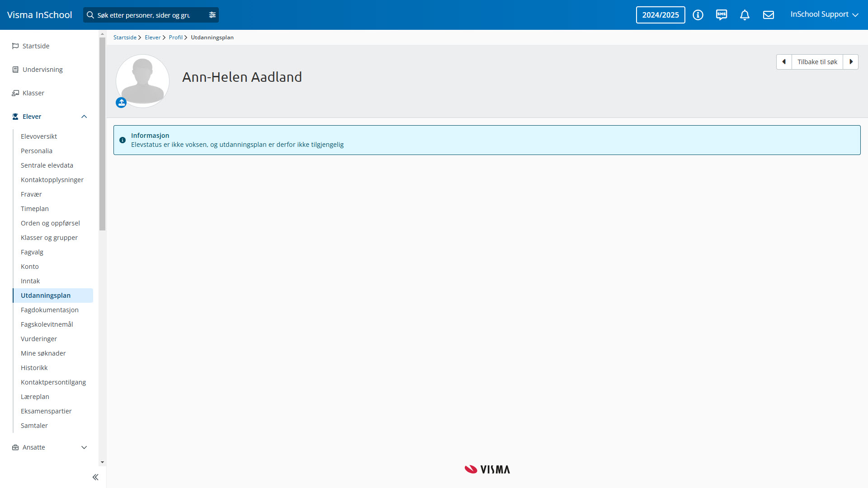Collapse the Elever menu section
868x488 pixels.
[84, 117]
